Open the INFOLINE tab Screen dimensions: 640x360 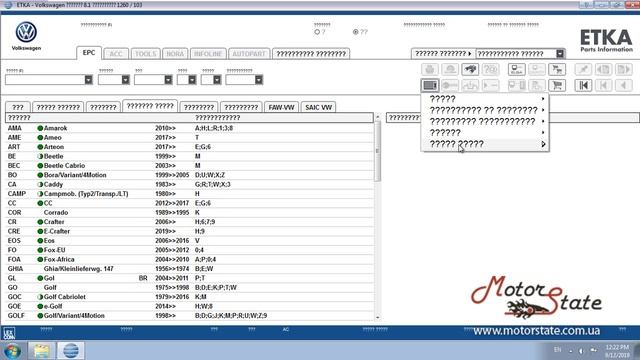point(208,54)
